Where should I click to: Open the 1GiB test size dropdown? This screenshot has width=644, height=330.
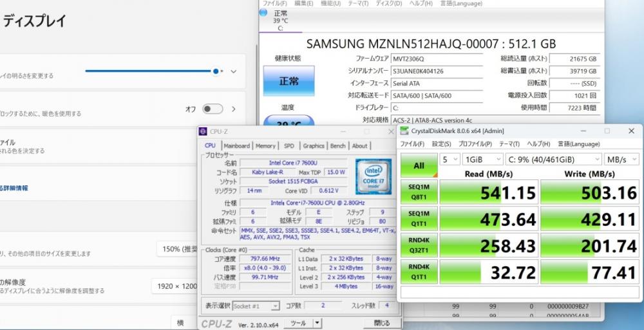click(x=483, y=160)
